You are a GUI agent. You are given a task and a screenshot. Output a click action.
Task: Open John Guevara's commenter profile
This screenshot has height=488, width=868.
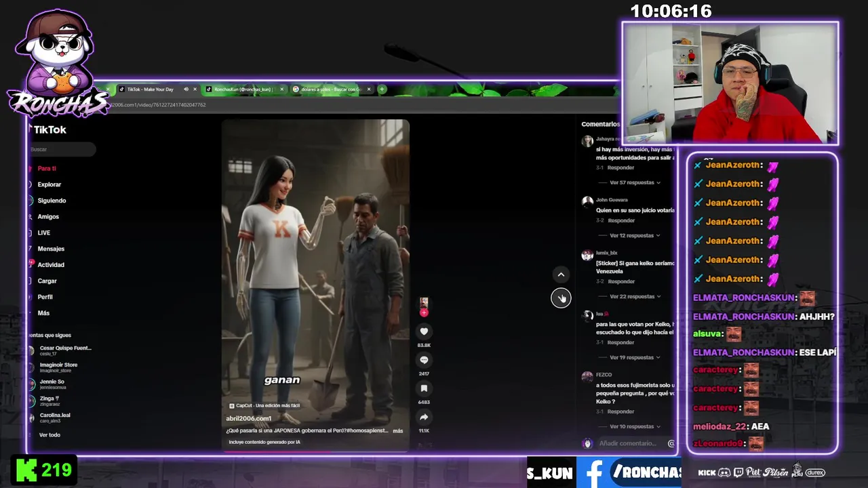tap(612, 200)
